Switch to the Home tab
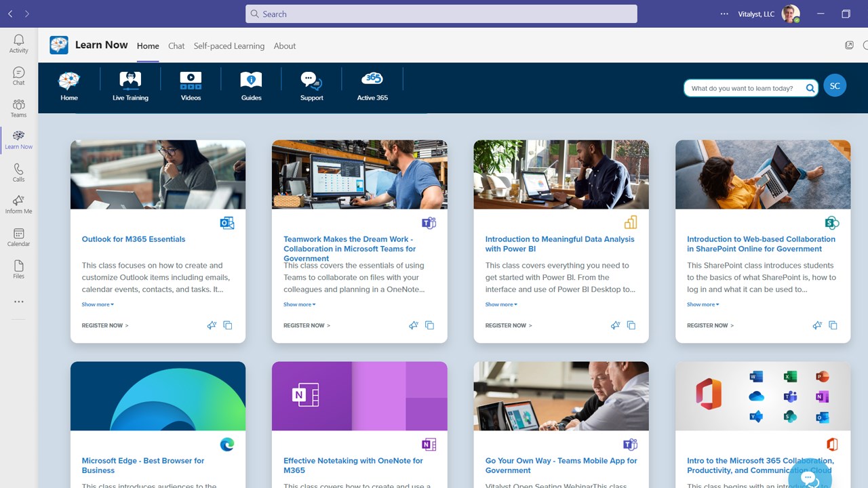 [148, 46]
